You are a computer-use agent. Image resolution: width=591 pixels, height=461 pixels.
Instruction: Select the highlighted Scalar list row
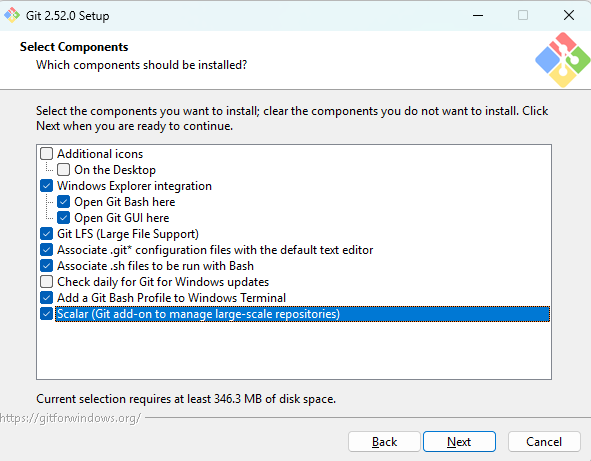(x=302, y=314)
